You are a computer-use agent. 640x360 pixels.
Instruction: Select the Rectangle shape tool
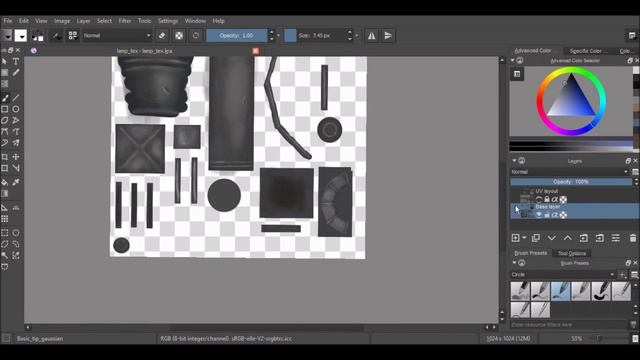pos(5,109)
